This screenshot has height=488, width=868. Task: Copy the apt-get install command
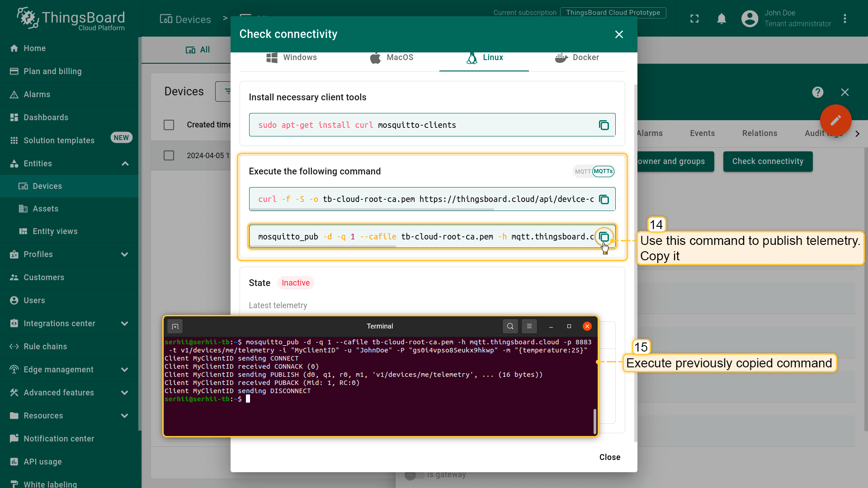coord(604,125)
